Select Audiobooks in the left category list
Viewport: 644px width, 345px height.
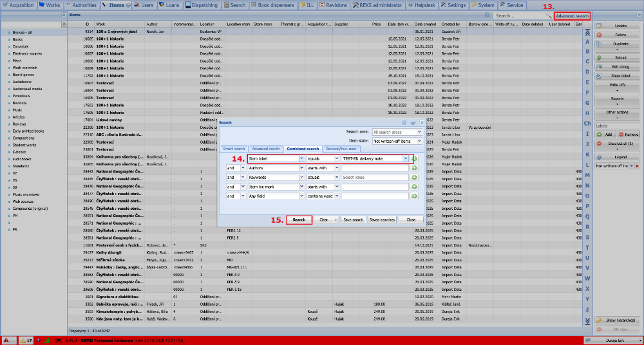coord(22,82)
